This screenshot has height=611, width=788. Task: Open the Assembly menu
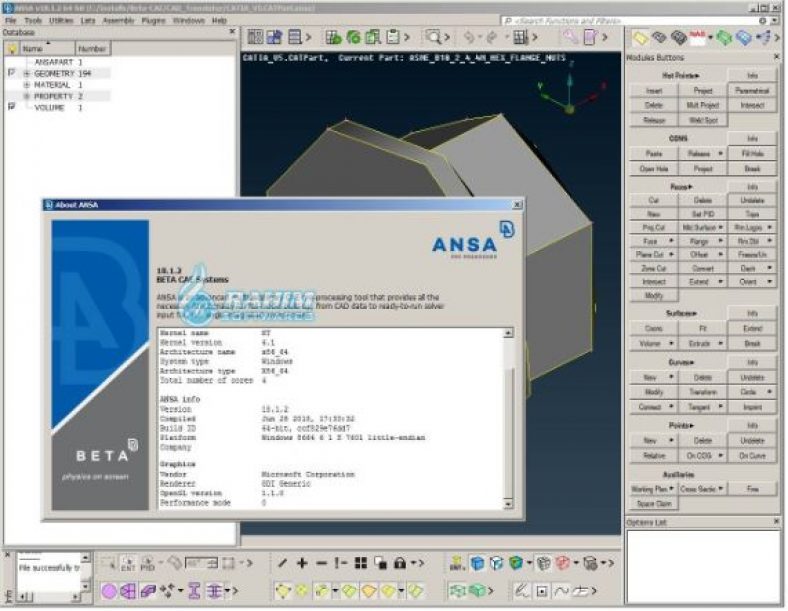point(119,21)
